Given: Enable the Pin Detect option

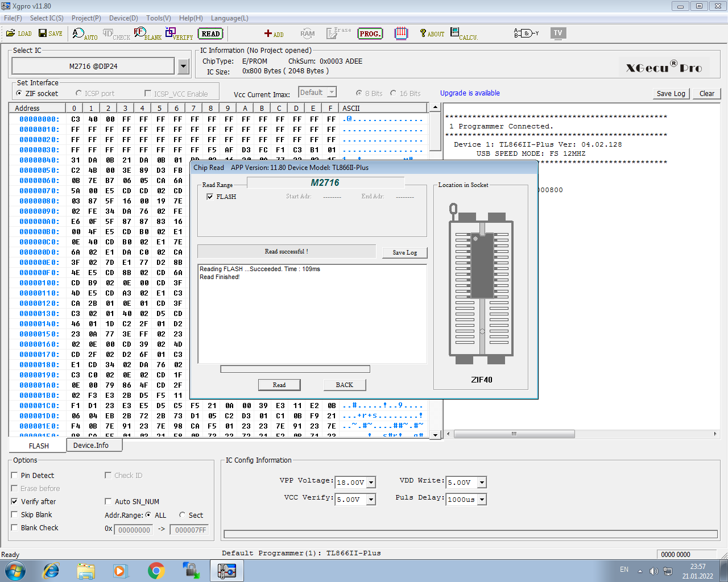Looking at the screenshot, I should click(14, 475).
